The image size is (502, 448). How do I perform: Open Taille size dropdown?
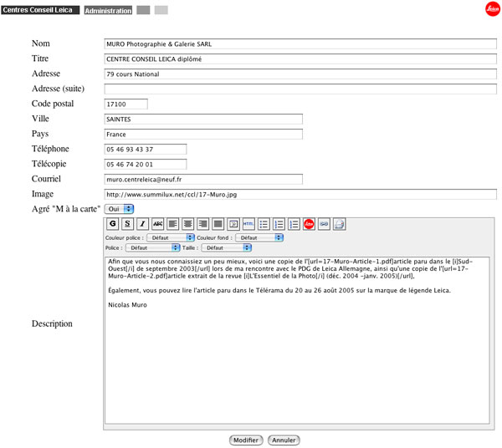click(x=227, y=247)
